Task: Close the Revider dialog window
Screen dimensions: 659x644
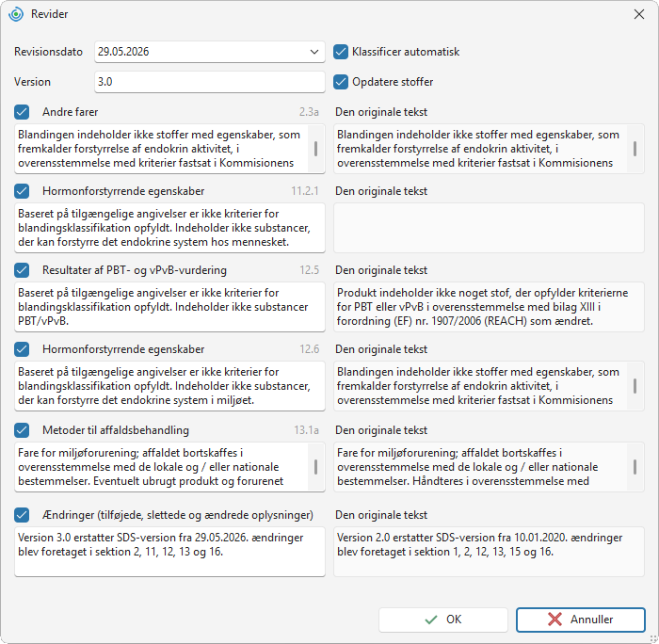Action: click(x=639, y=14)
